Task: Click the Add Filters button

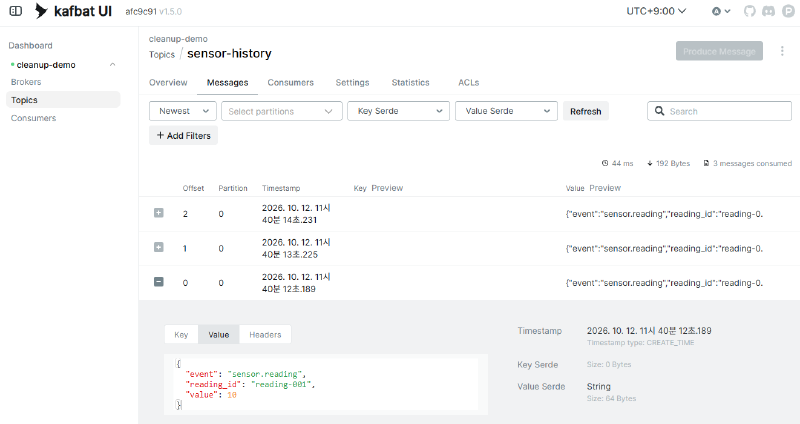Action: [184, 135]
